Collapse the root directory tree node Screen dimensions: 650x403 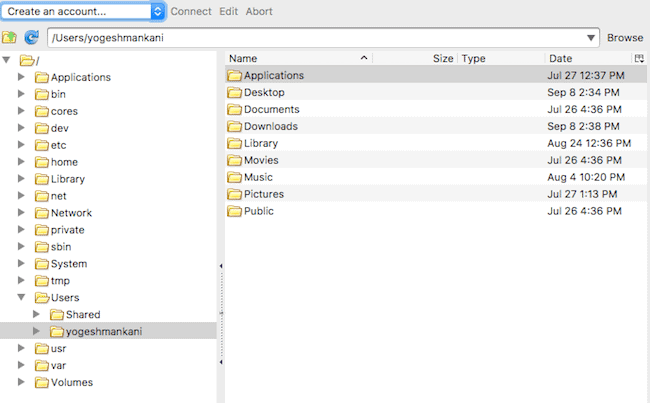click(x=6, y=60)
